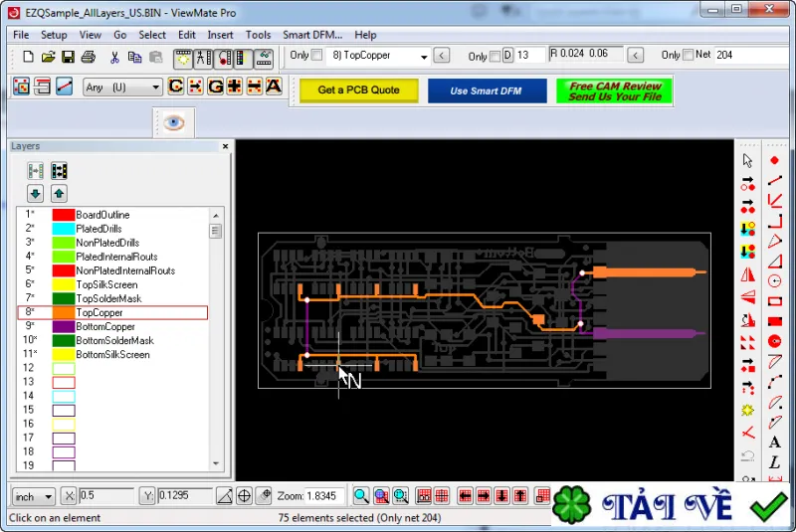Toggle the Only checkbox next to TopCopper layer
Viewport: 796px width, 532px height.
click(316, 55)
